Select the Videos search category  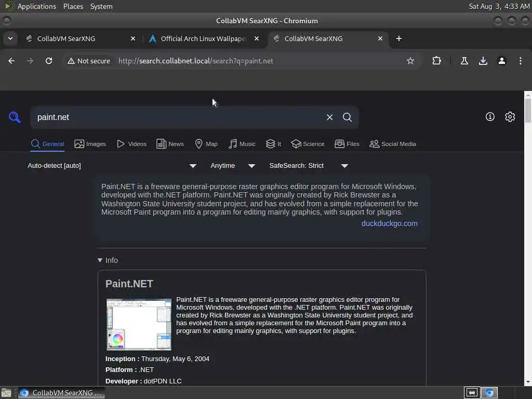tap(131, 144)
